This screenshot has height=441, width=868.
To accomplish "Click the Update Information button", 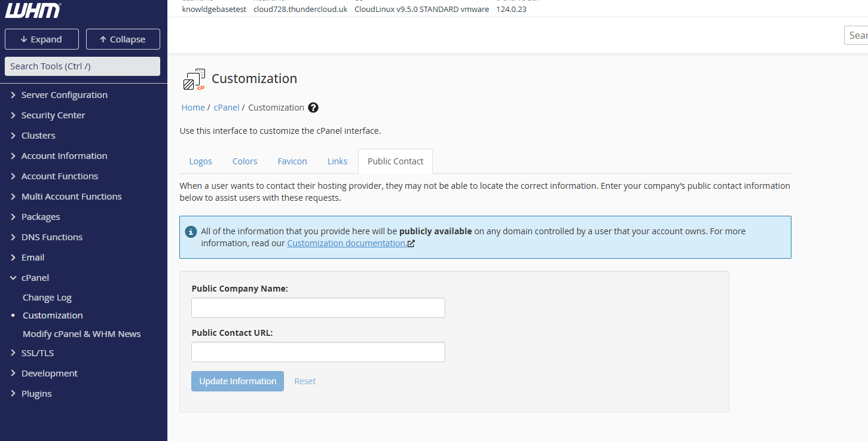I will [238, 381].
